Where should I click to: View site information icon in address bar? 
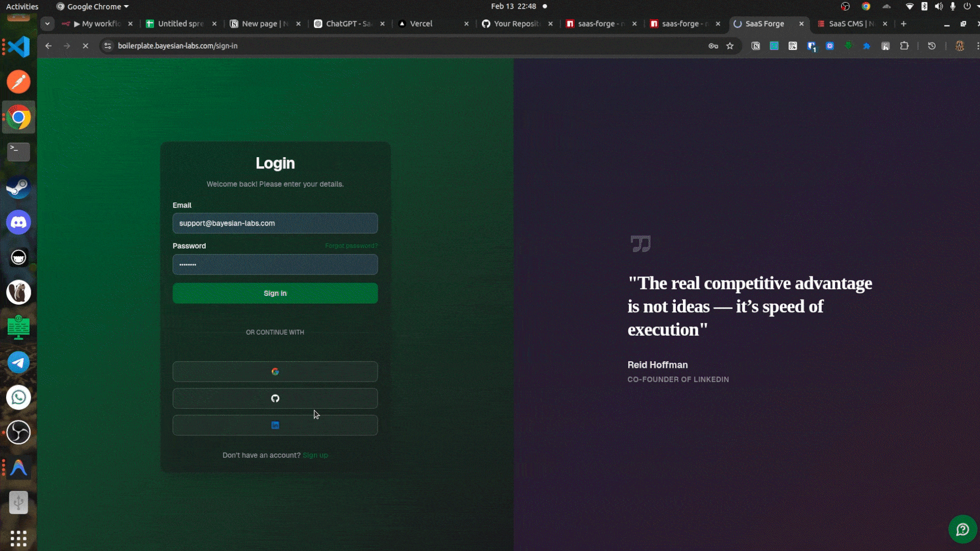coord(108,46)
